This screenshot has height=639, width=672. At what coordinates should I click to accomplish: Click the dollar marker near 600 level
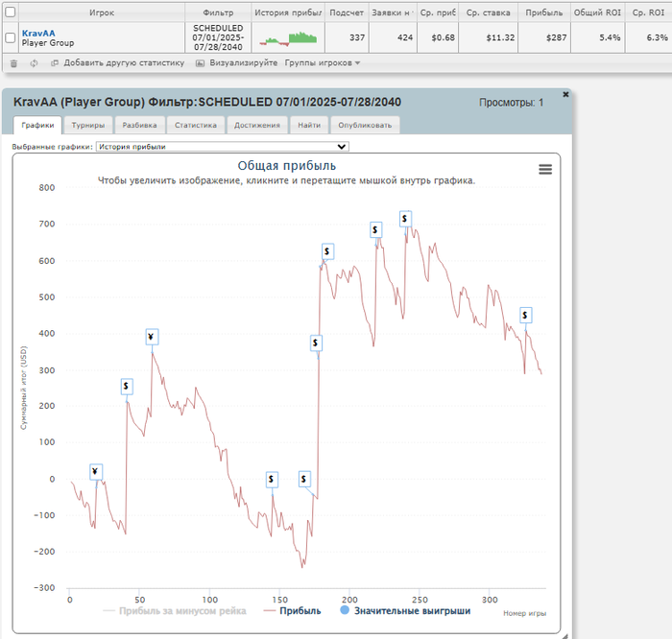coord(328,251)
